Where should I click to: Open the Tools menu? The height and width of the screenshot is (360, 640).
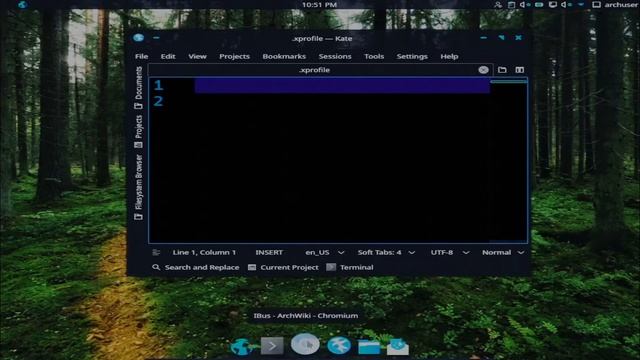click(374, 56)
